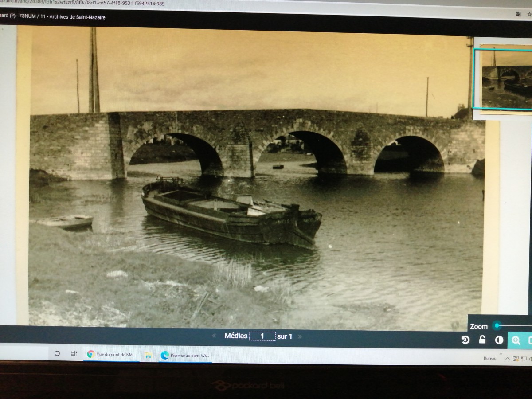Click the media page number field
Screen dimensions: 532x399
(262, 336)
